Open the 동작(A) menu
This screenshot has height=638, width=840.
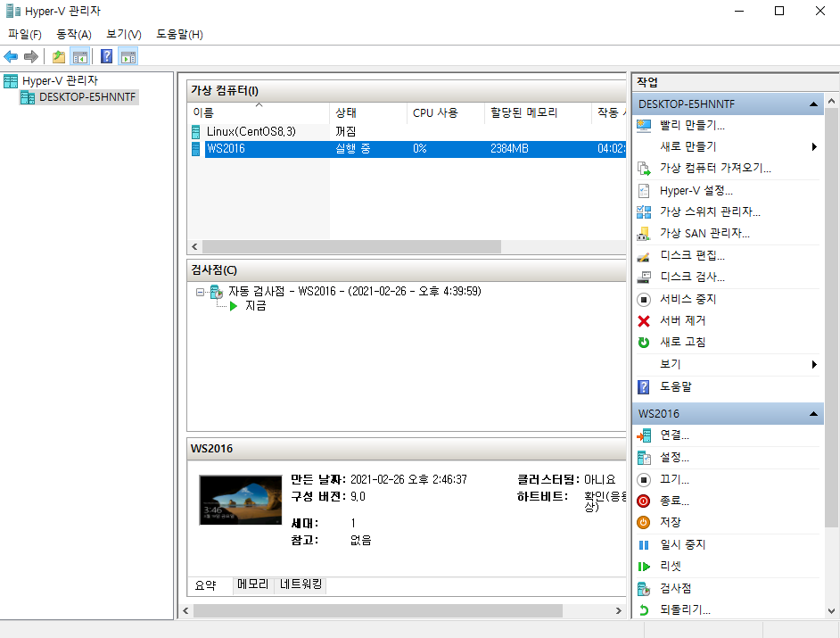(x=74, y=34)
